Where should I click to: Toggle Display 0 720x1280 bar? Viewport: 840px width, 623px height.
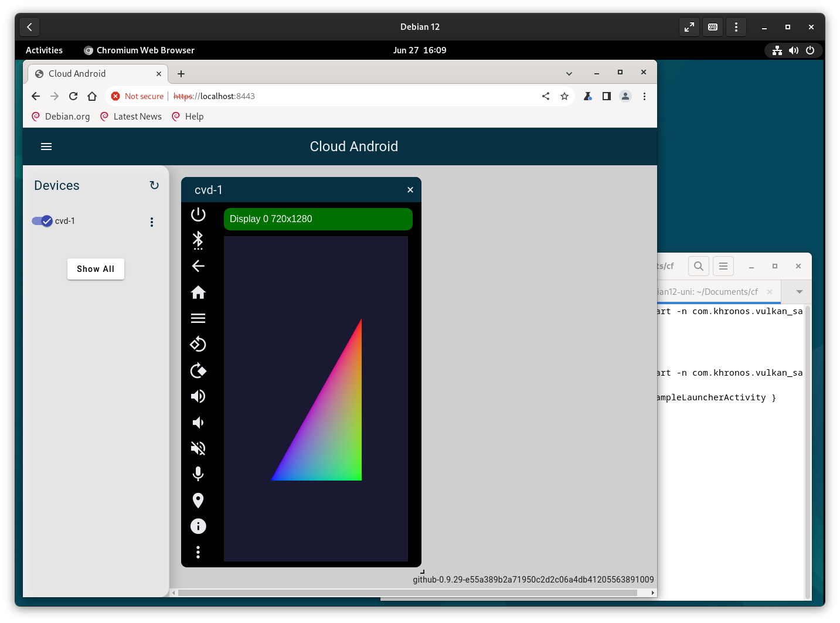(x=318, y=219)
